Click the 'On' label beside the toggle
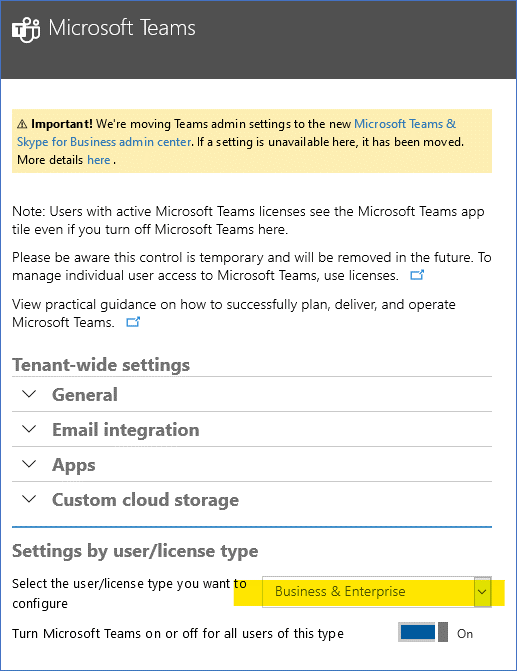 (x=465, y=633)
